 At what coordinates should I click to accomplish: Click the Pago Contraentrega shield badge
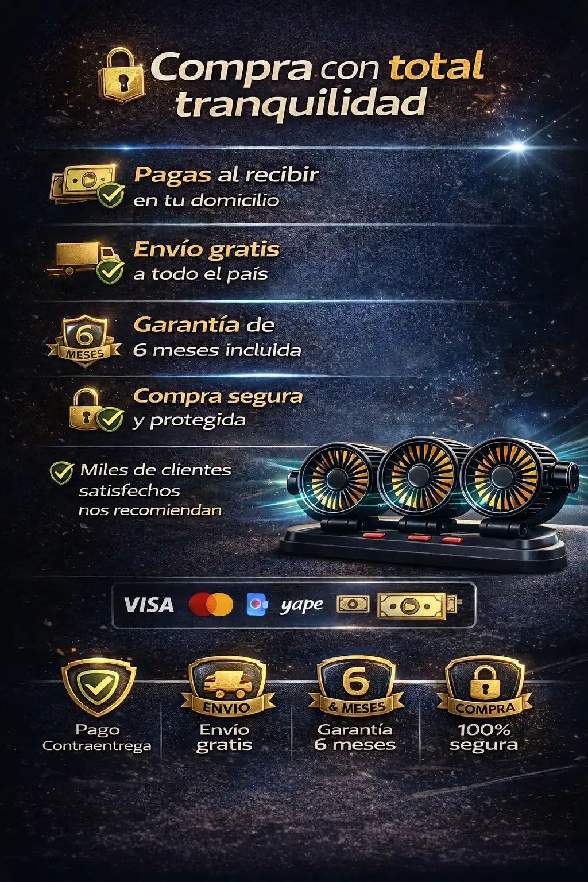pyautogui.click(x=98, y=686)
